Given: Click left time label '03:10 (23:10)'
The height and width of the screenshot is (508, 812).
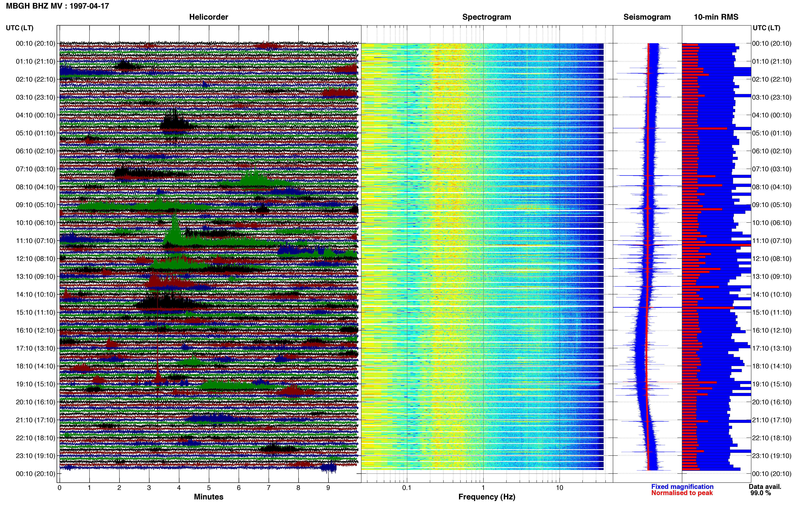Looking at the screenshot, I should 36,97.
